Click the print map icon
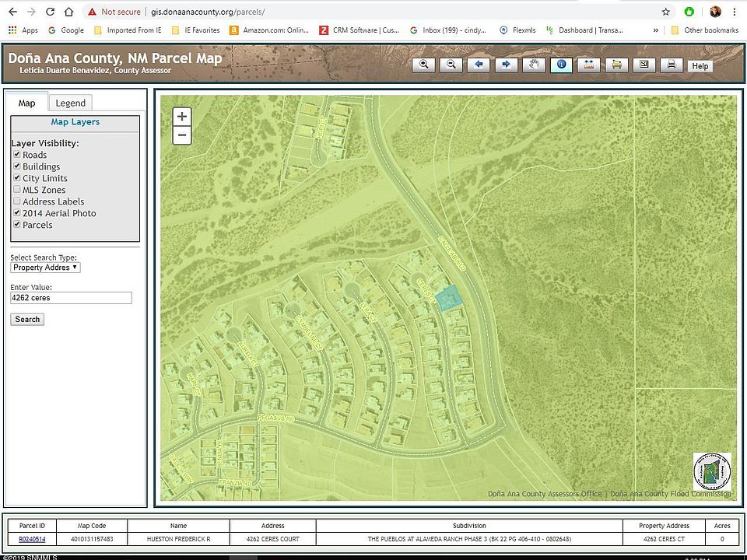The image size is (747, 560). [x=671, y=65]
